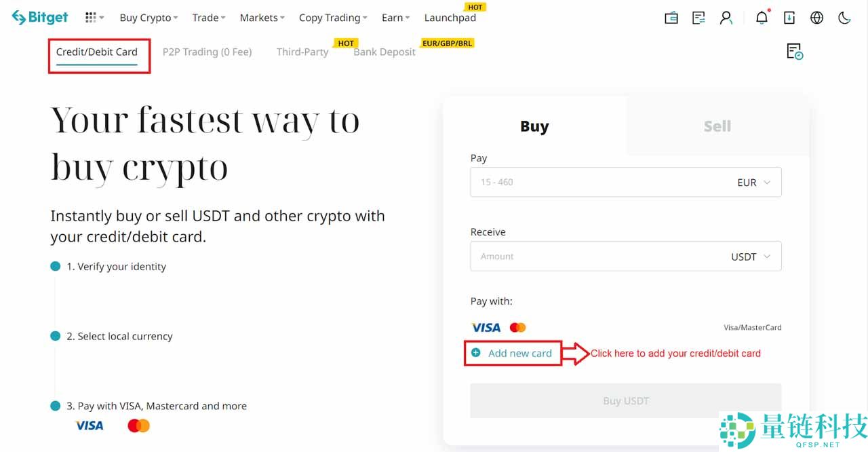This screenshot has height=452, width=868.
Task: Click the Pay amount input field
Action: click(x=597, y=183)
